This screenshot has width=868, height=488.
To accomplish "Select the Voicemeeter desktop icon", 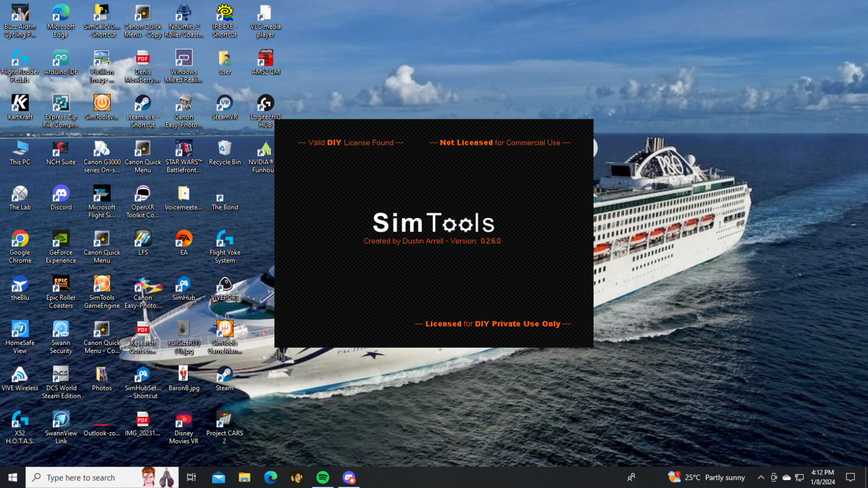I will coord(184,197).
